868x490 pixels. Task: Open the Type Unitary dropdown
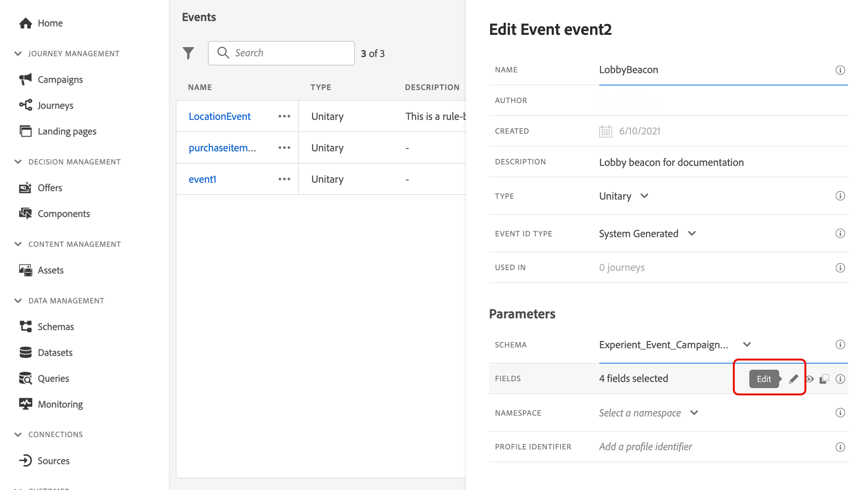(x=623, y=196)
